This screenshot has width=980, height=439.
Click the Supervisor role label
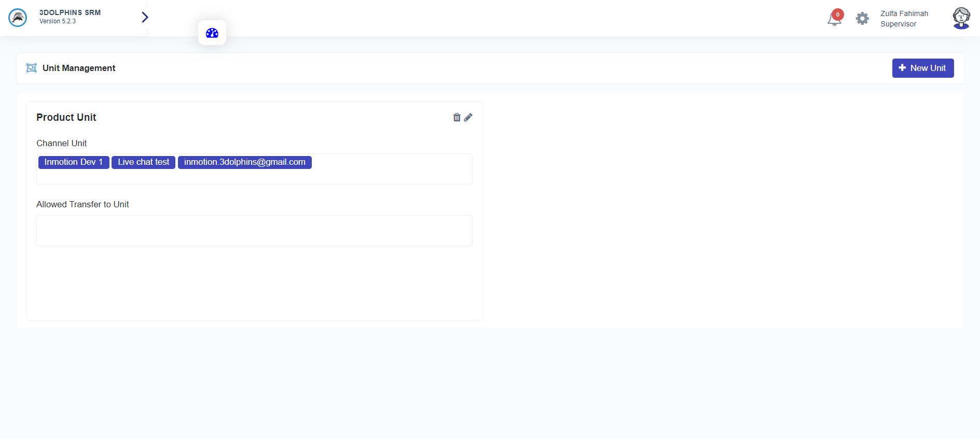(x=898, y=24)
